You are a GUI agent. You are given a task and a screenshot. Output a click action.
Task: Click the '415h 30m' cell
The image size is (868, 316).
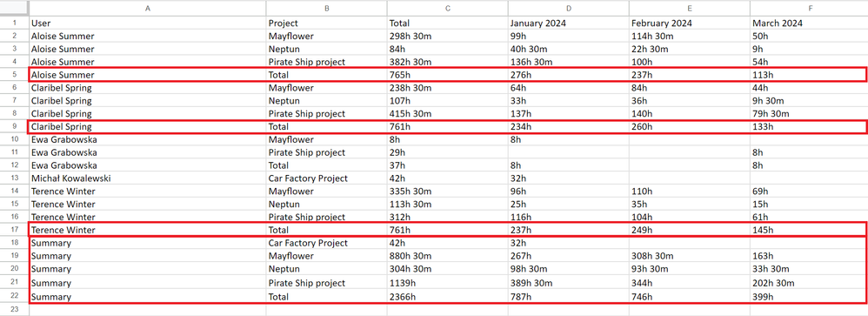click(x=447, y=114)
